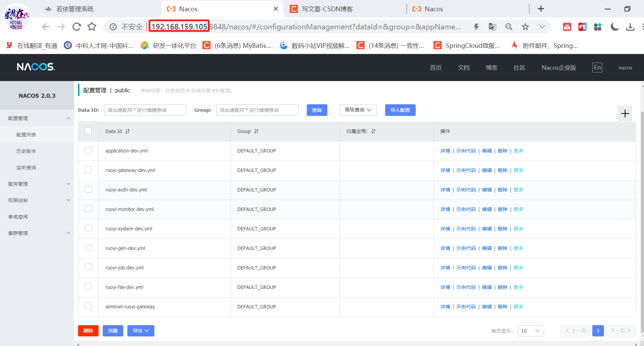Open the page translate icon
This screenshot has height=346, width=644.
(x=492, y=27)
